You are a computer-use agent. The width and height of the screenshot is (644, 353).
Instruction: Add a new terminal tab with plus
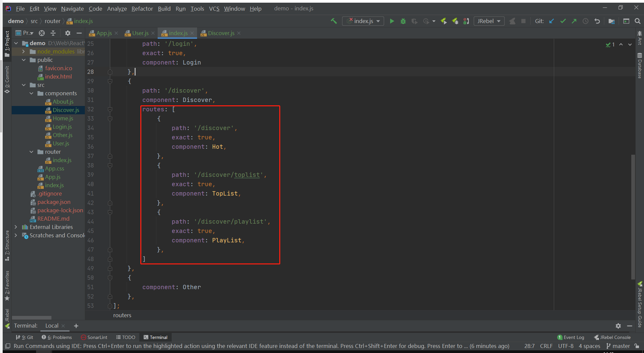click(x=76, y=326)
